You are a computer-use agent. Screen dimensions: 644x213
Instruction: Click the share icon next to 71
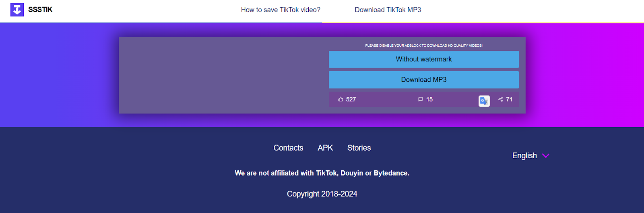[501, 99]
